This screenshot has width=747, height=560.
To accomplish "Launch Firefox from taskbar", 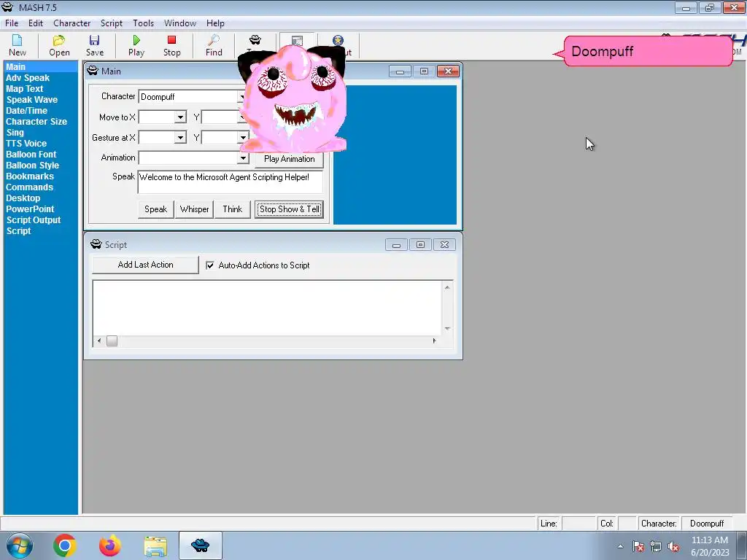I will (x=109, y=545).
